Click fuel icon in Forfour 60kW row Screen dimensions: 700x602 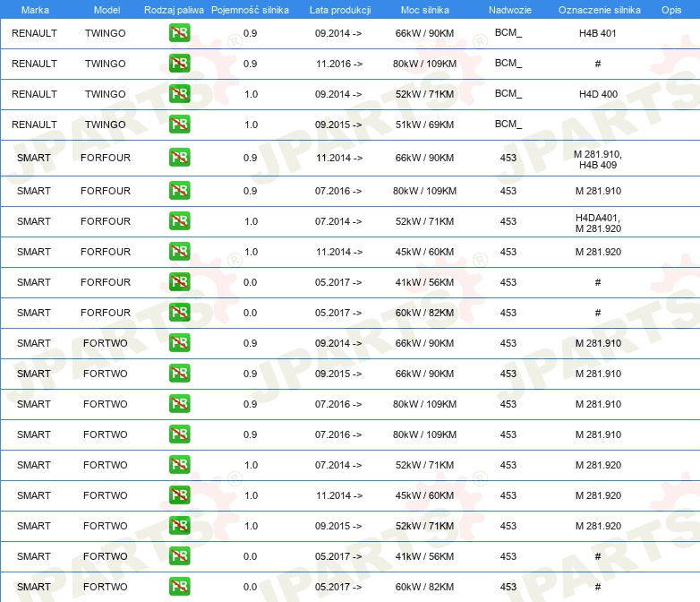(x=179, y=312)
